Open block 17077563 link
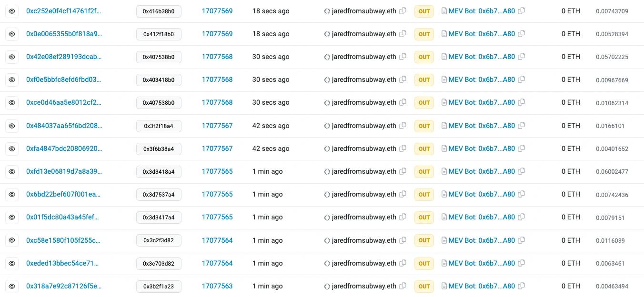Screen dimensions: 644x297 pyautogui.click(x=217, y=286)
